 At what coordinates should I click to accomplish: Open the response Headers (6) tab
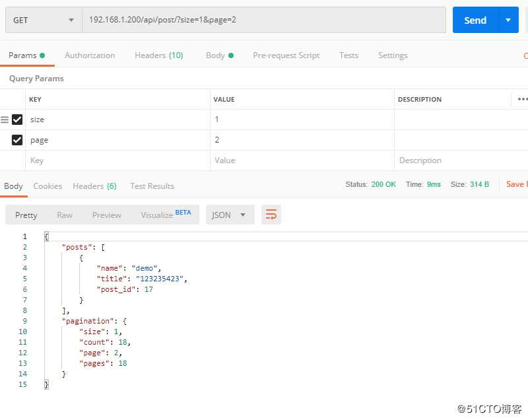coord(94,186)
